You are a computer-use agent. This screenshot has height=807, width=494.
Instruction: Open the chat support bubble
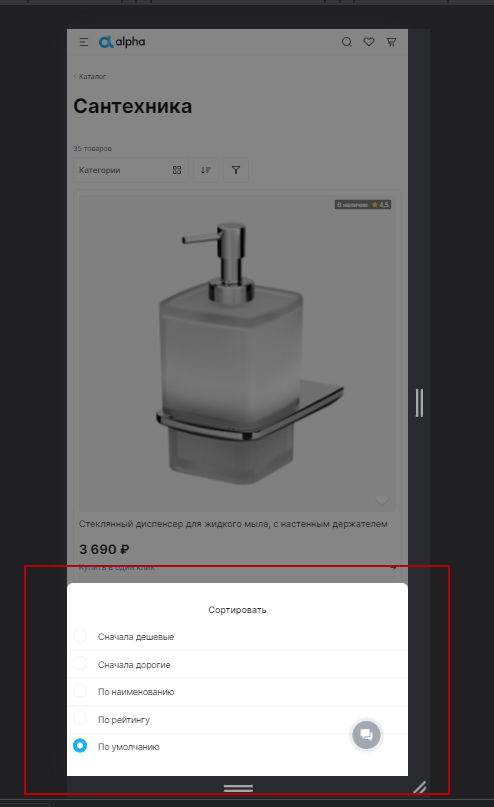tap(366, 734)
